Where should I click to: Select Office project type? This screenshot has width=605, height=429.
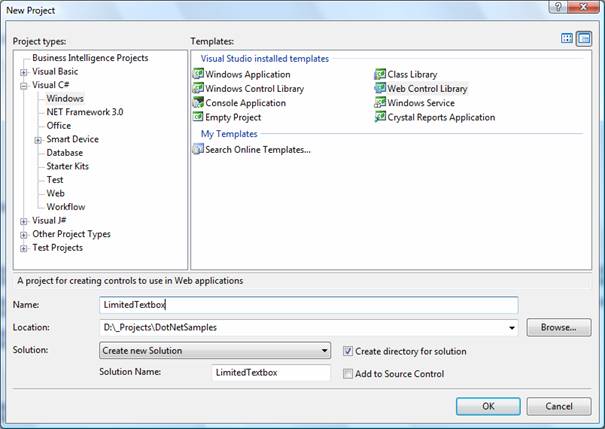pos(59,126)
